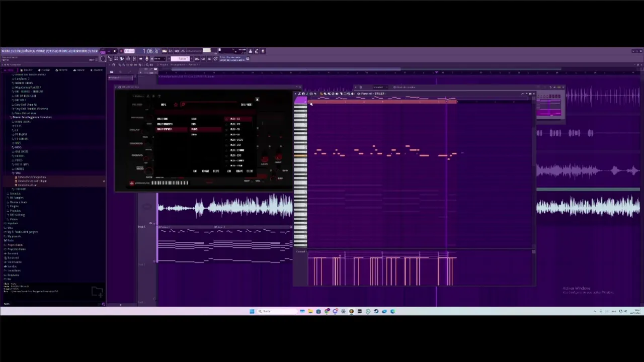
Task: Click the CHORUS section label in plugin
Action: 136,143
